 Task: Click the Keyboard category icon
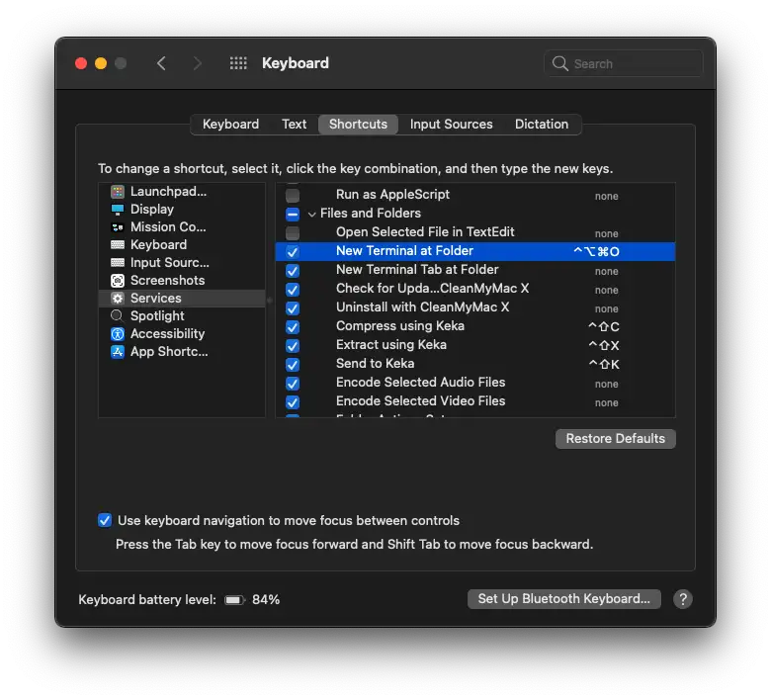click(118, 245)
